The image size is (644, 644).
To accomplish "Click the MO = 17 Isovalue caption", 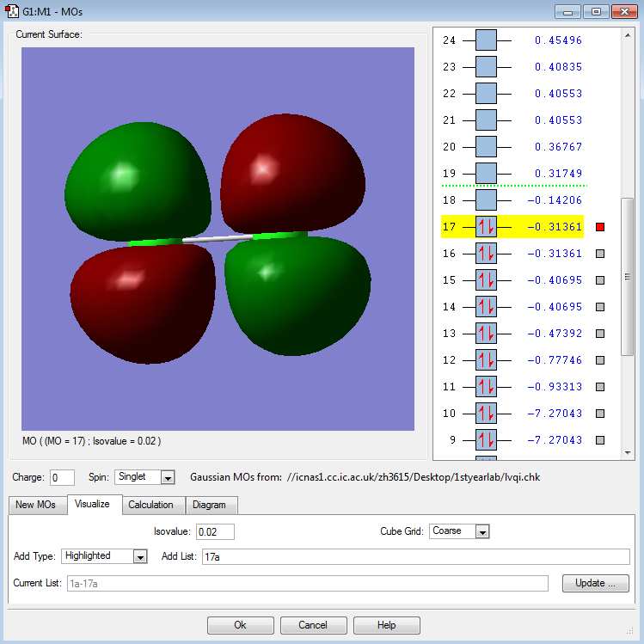I will [x=92, y=441].
